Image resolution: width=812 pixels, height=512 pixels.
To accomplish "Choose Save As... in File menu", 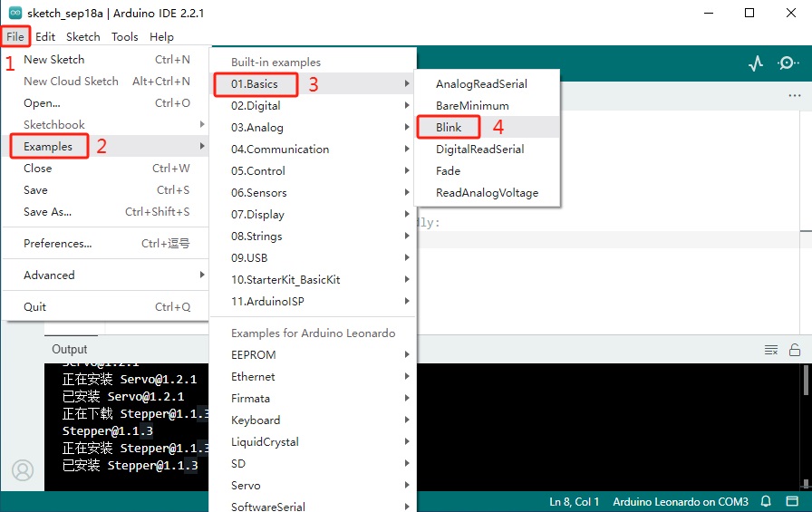I will tap(106, 212).
